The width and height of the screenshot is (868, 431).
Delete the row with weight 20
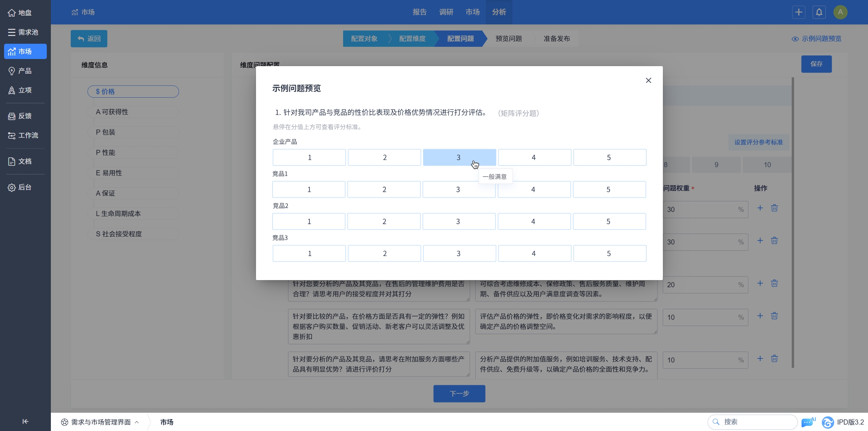click(x=774, y=283)
